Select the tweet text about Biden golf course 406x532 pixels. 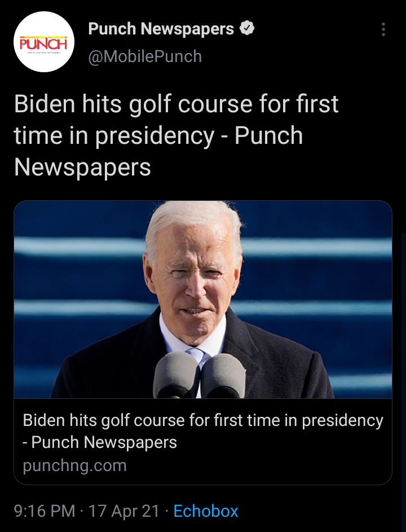176,135
